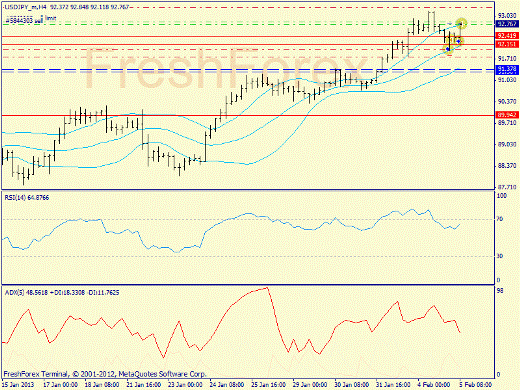
Task: Click the 98 level on ADX scale
Action: 500,291
